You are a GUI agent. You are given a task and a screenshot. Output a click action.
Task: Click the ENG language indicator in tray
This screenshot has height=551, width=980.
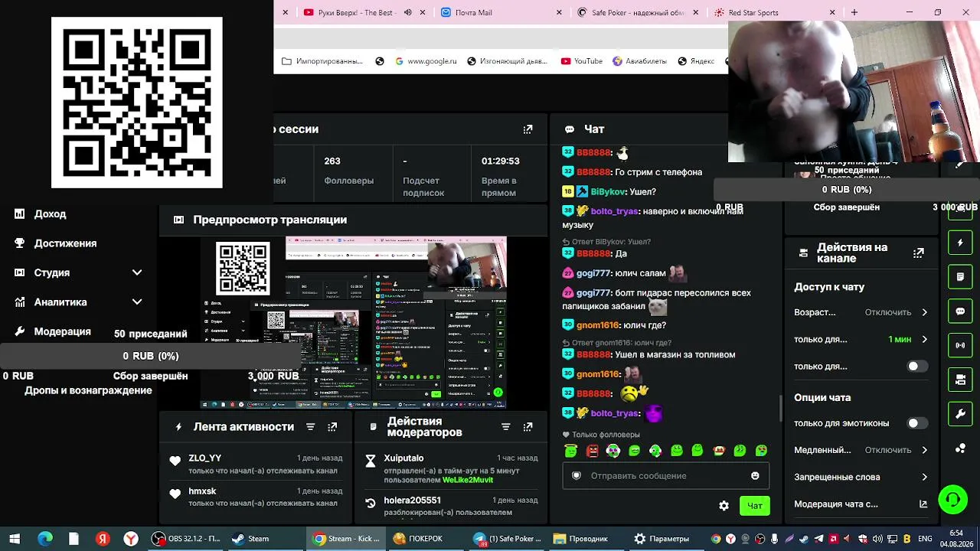(925, 539)
